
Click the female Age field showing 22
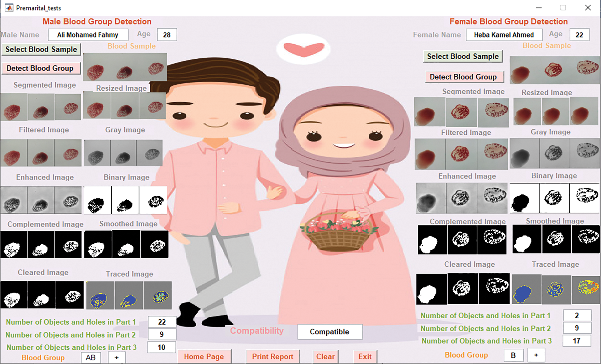579,35
